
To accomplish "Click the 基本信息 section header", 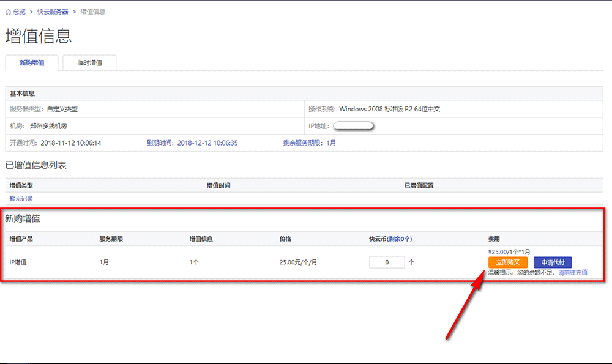I will coord(22,94).
